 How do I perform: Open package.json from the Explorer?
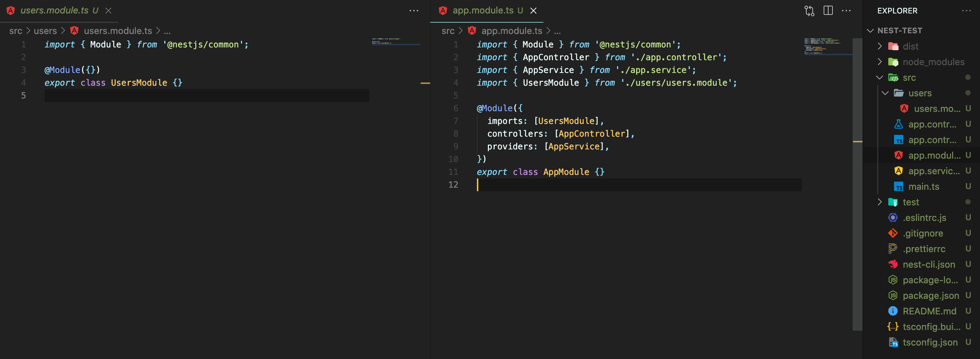[x=930, y=295]
